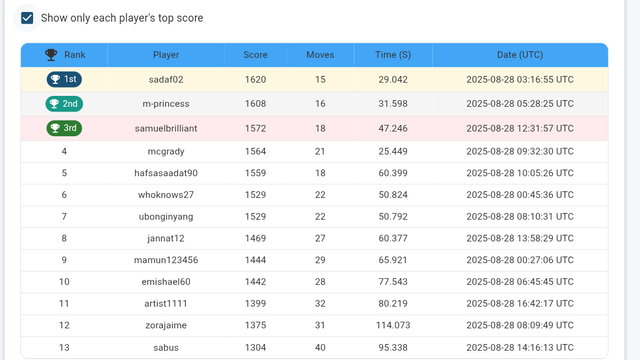Click the time value 114.073
Image resolution: width=640 pixels, height=360 pixels.
[393, 325]
